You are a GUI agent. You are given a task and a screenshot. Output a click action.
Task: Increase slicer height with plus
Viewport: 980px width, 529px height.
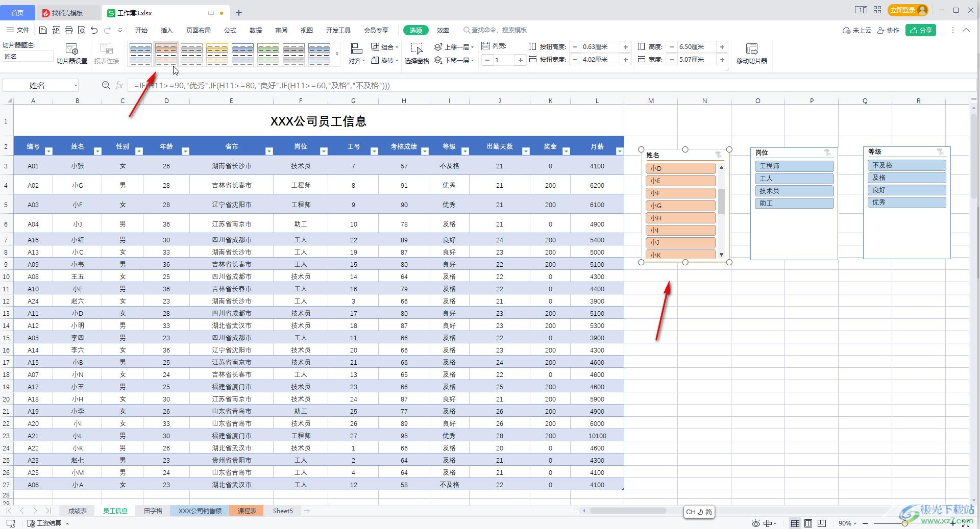click(722, 46)
